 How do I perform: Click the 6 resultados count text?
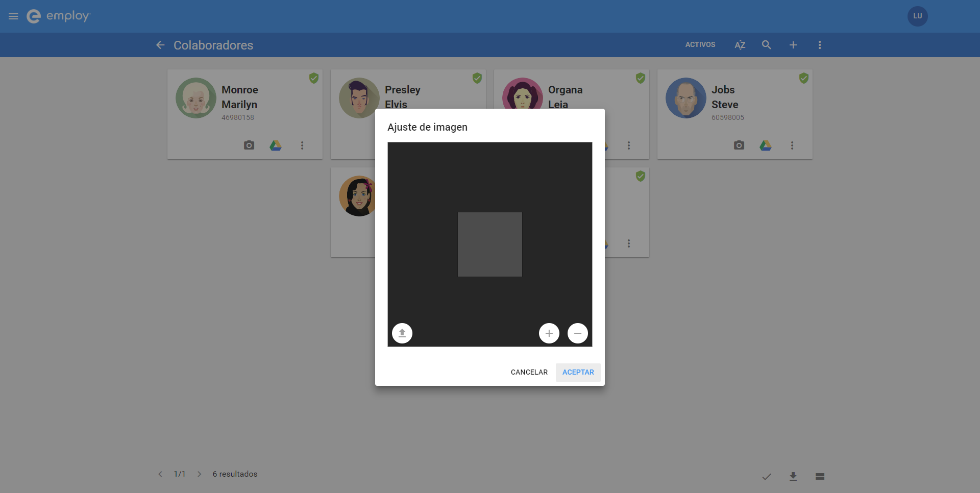point(235,474)
